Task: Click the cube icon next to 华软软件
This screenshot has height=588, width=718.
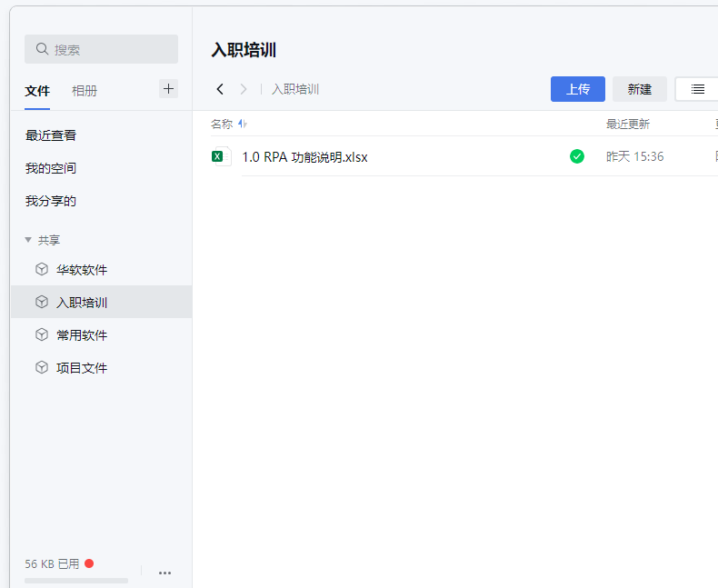Action: [x=41, y=270]
